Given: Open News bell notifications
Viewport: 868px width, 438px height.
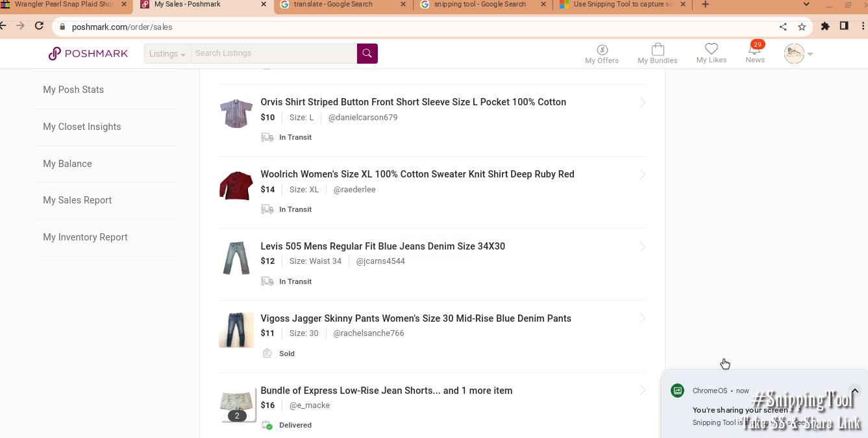Looking at the screenshot, I should pos(755,53).
